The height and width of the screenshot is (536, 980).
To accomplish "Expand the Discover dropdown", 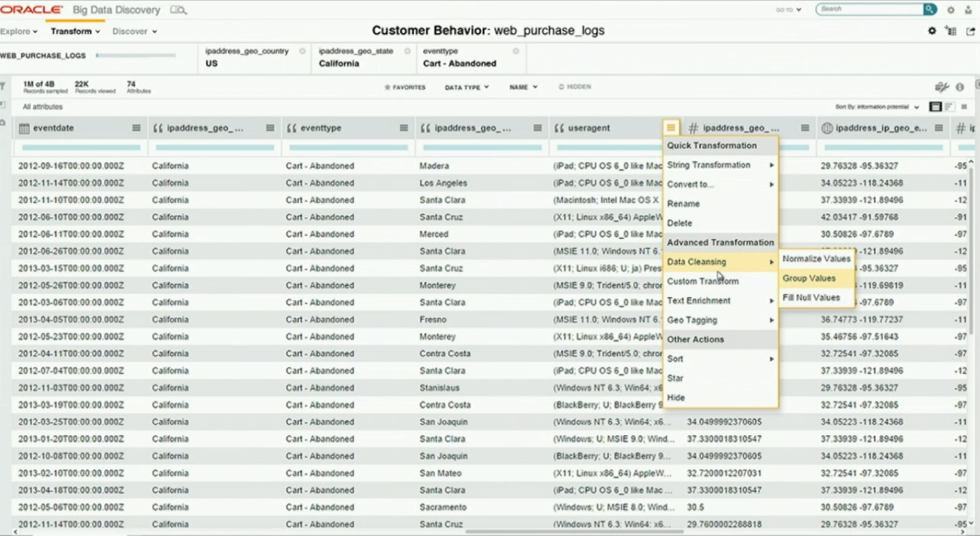I will coord(135,31).
